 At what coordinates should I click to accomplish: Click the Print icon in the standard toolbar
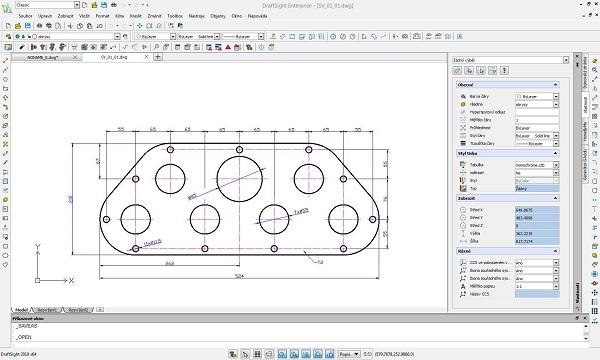pyautogui.click(x=39, y=26)
